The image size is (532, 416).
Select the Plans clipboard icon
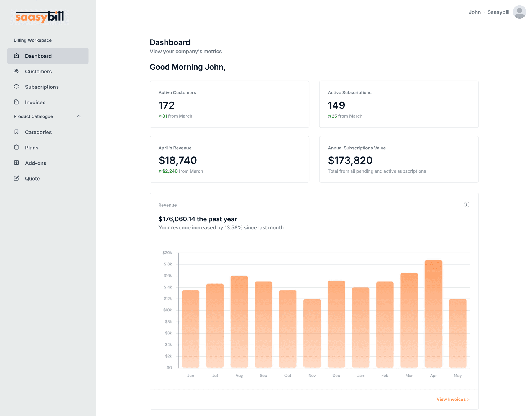(16, 147)
